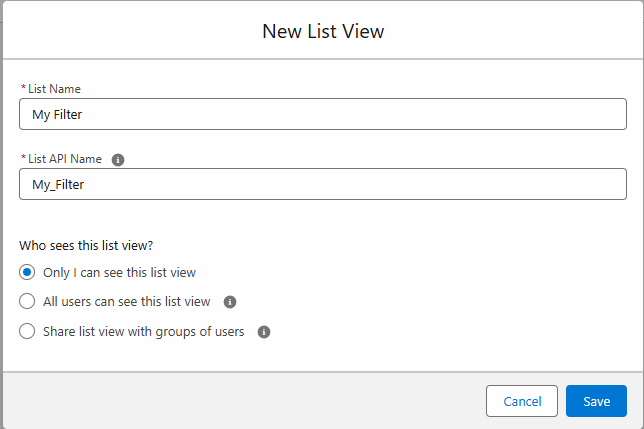Click the 'Only I can see' label text
644x429 pixels.
(x=126, y=272)
